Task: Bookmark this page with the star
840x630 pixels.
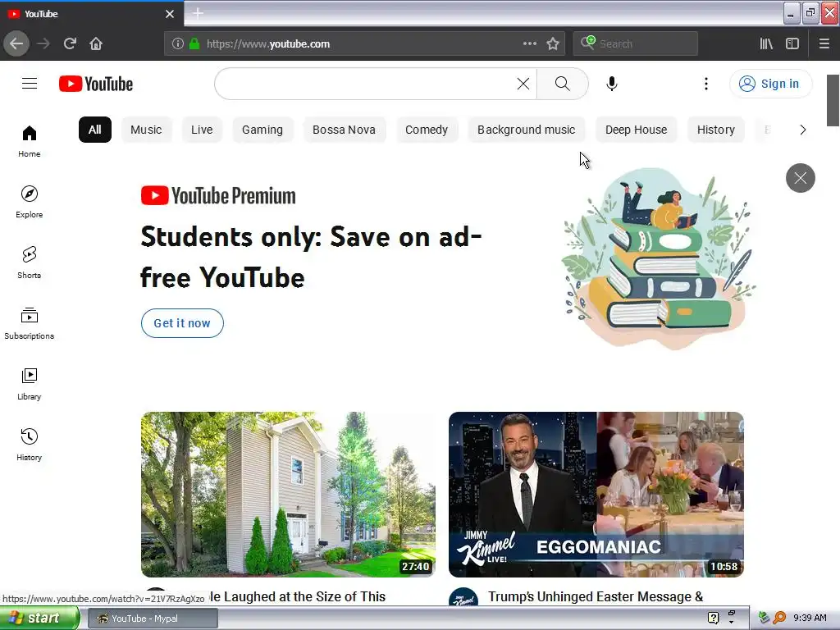Action: pyautogui.click(x=553, y=43)
